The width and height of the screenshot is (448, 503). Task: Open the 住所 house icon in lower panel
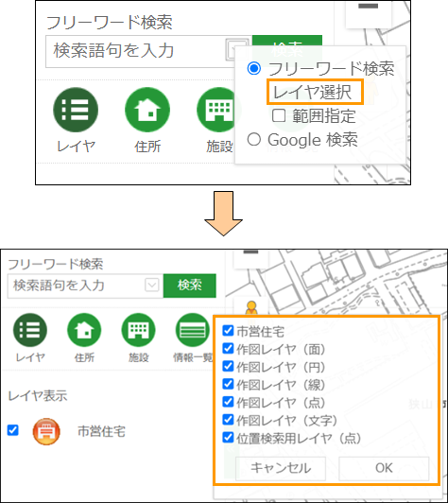pos(84,330)
